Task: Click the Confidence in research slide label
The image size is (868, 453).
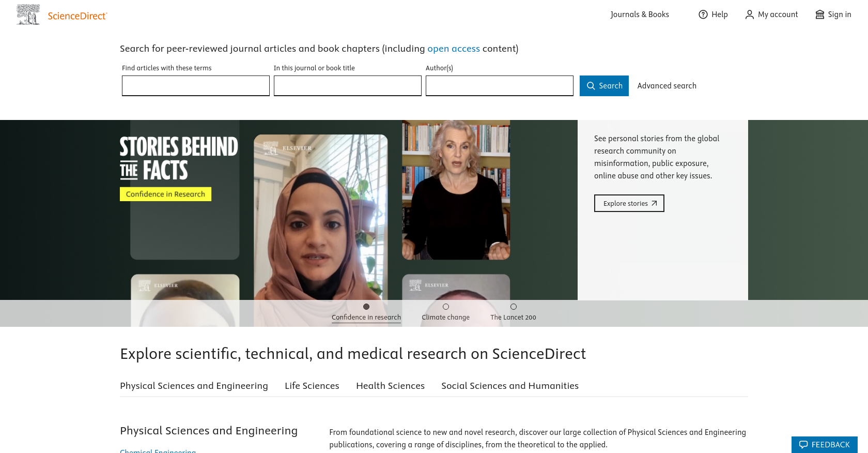Action: click(x=366, y=318)
